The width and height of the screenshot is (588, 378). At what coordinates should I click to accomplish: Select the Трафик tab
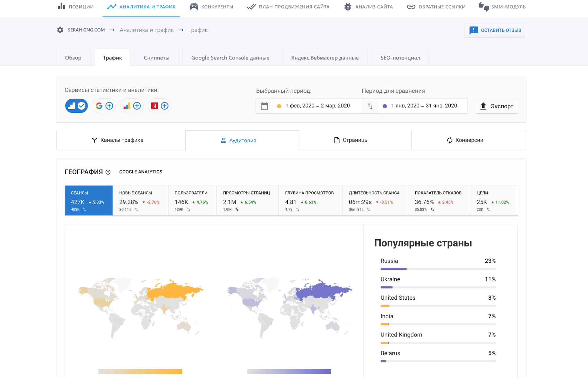click(112, 58)
